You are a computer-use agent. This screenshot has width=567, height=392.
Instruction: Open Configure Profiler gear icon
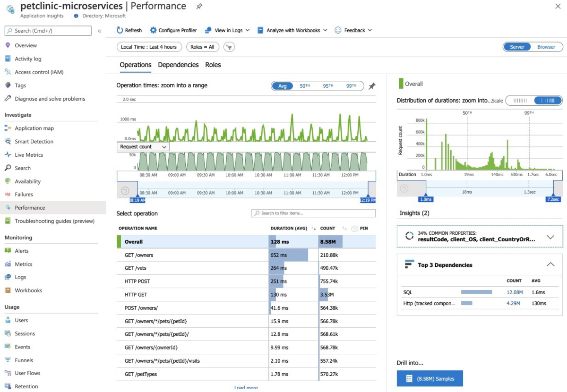(x=153, y=30)
